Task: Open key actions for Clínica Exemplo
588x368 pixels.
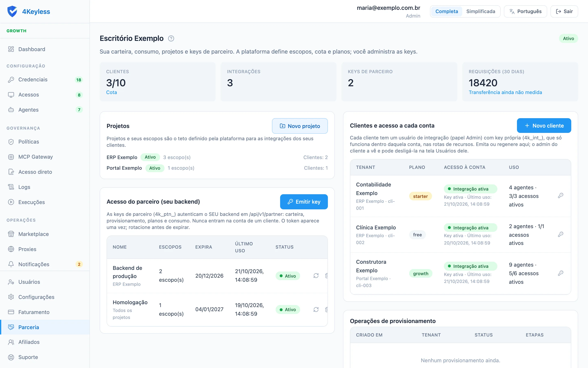Action: (x=561, y=234)
